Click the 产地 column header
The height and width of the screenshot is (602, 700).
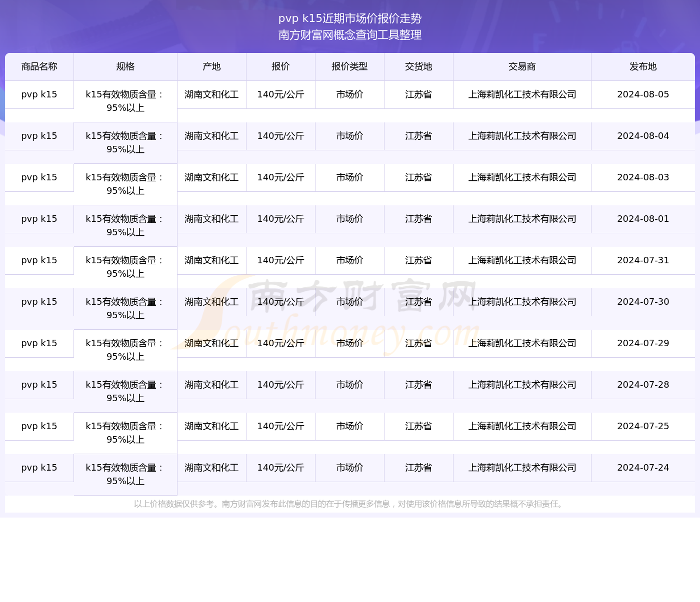[x=211, y=66]
